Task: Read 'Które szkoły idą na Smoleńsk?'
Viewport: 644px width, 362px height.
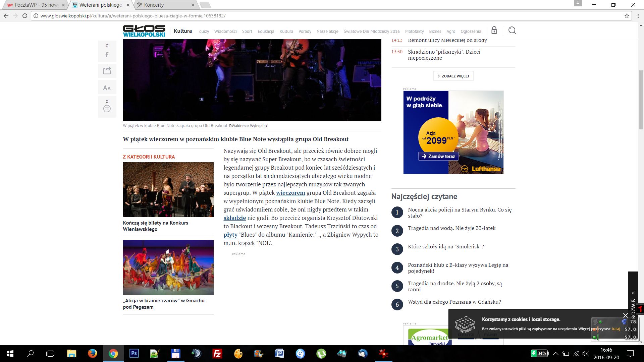Action: point(446,246)
